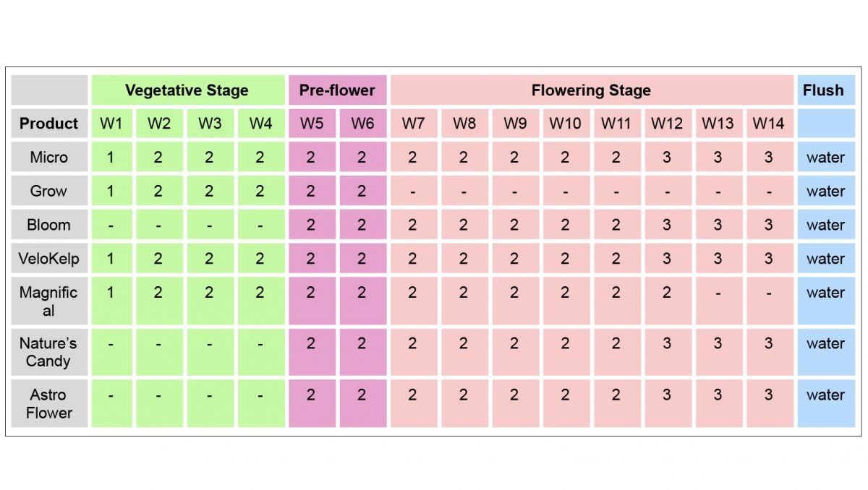The image size is (868, 490).
Task: Select the Bloom product label
Action: 48,225
